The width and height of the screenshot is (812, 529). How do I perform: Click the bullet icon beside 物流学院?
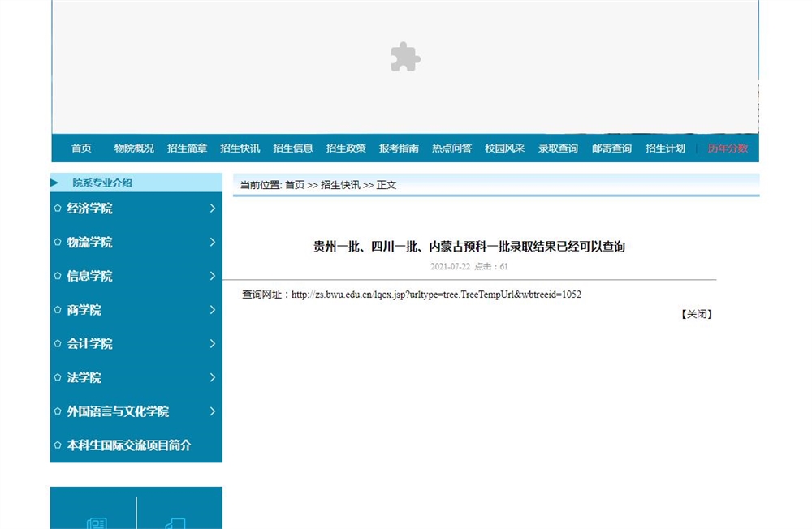(x=58, y=242)
